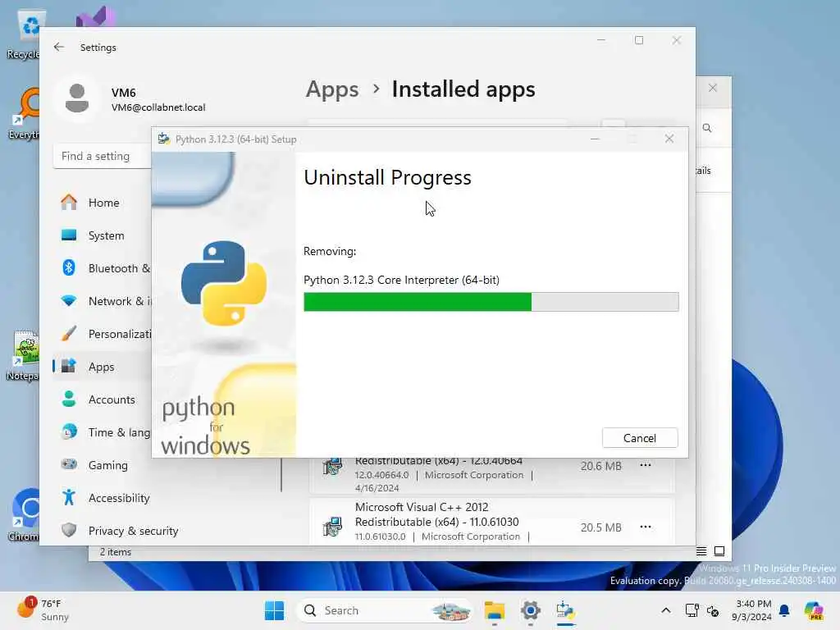The width and height of the screenshot is (840, 630).
Task: Open clock showing 3:40 PM
Action: (753, 610)
